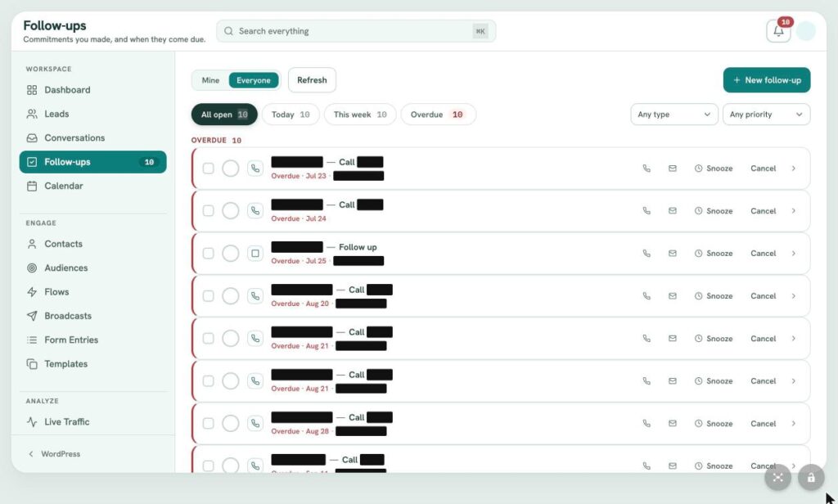838x504 pixels.
Task: Email the contact in the Aug 20 row
Action: coord(673,295)
